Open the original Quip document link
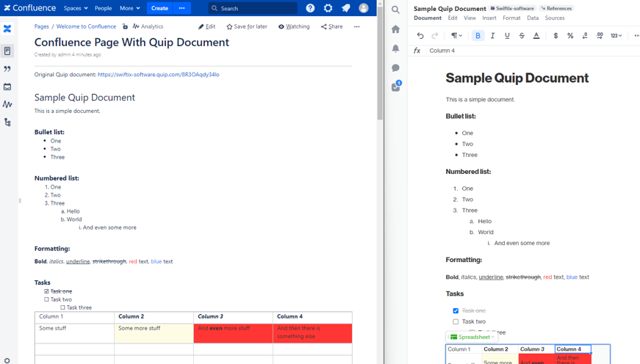Screen dimensions: 640x364 click(158, 74)
